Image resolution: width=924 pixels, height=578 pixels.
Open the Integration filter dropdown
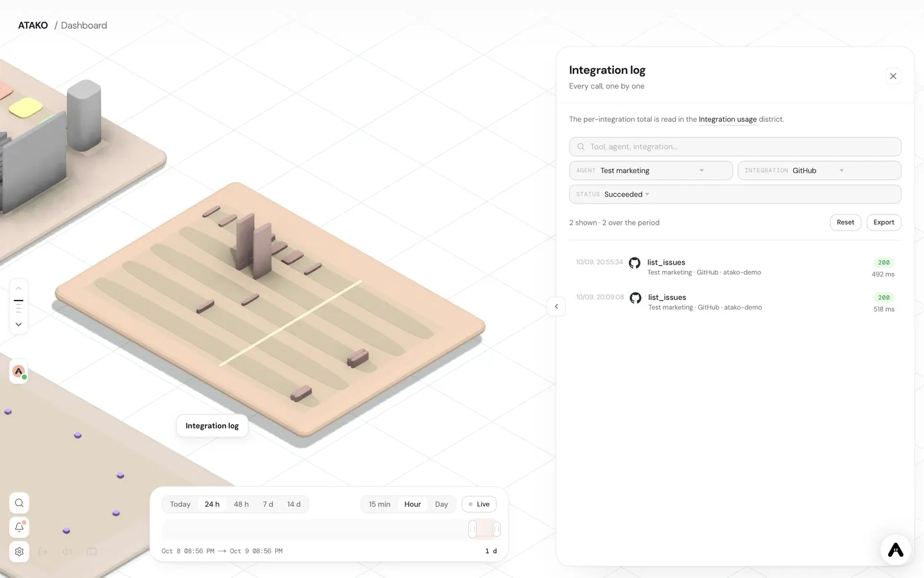click(819, 170)
